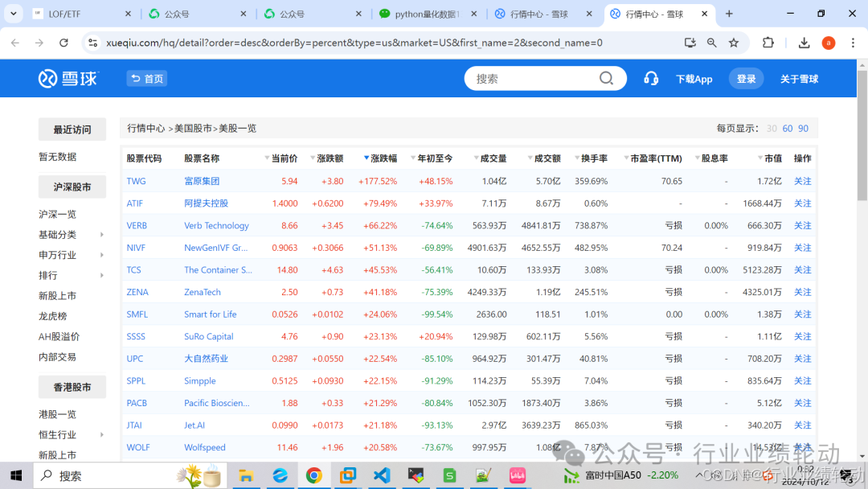Click the 首页 home button
868x489 pixels.
pos(147,79)
